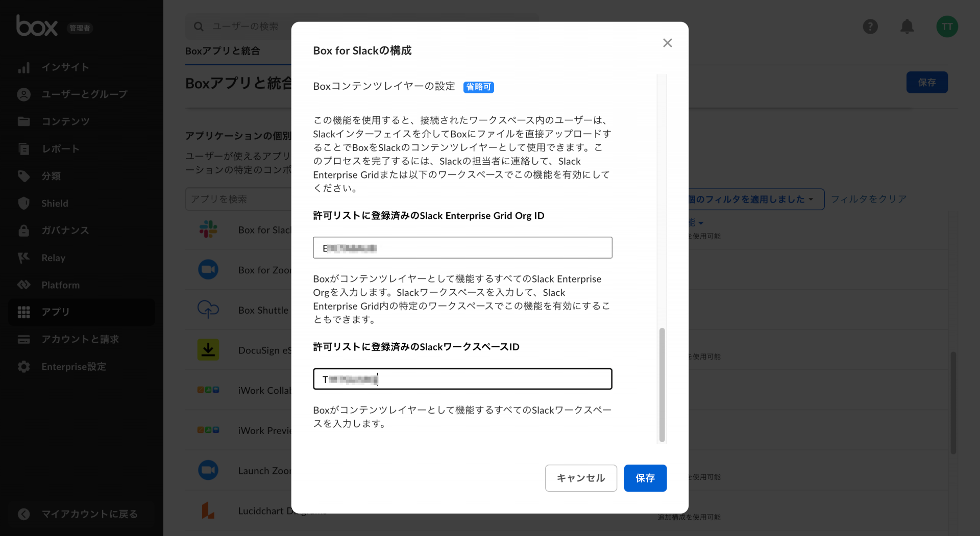Select the Box for Slack app icon
Screen dimensions: 980x536
tap(208, 229)
